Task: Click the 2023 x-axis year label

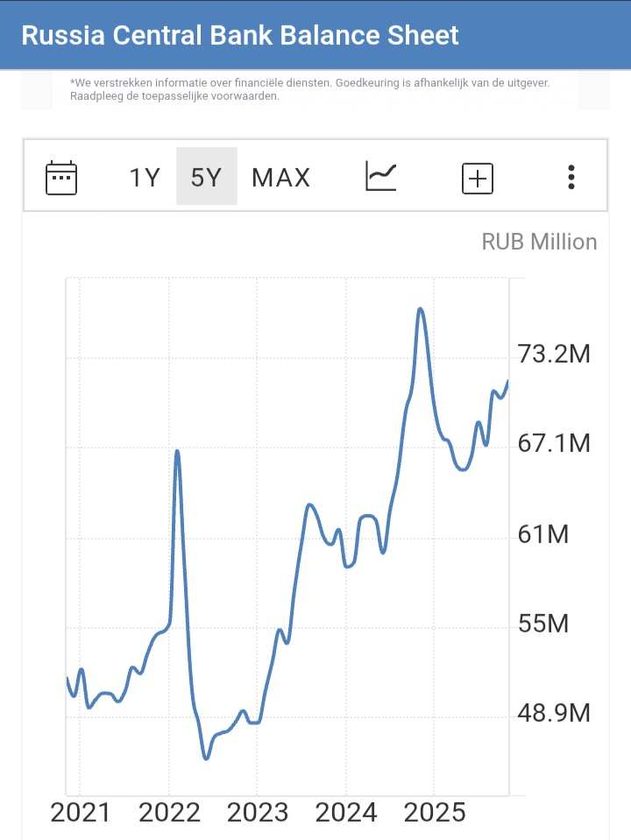Action: 258,813
